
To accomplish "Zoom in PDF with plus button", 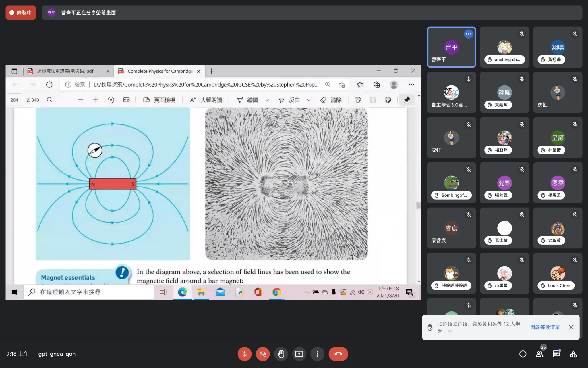I will pos(96,100).
